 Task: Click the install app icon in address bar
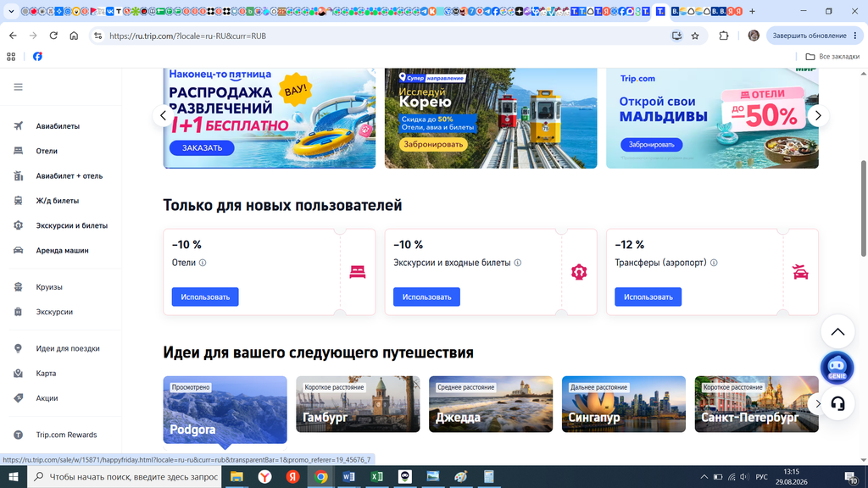point(676,36)
